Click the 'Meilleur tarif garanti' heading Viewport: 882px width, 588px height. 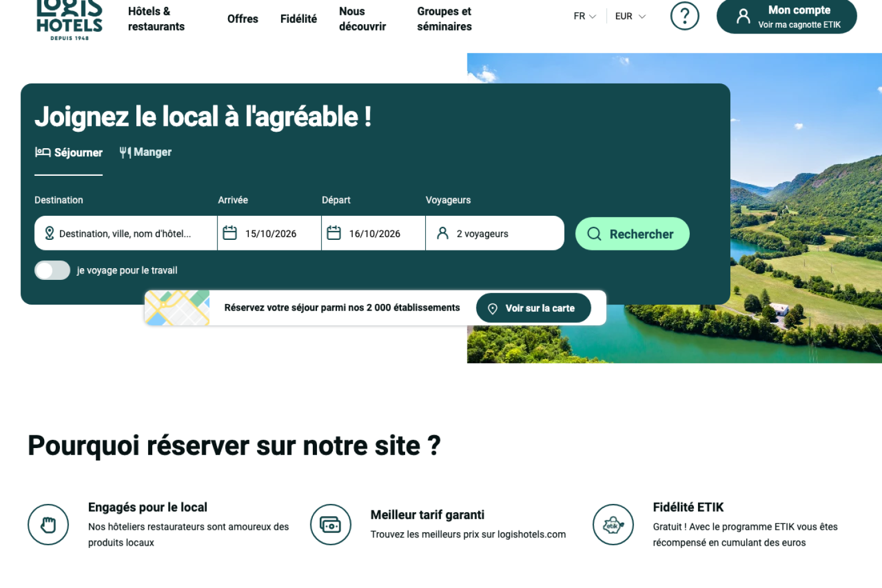tap(427, 515)
